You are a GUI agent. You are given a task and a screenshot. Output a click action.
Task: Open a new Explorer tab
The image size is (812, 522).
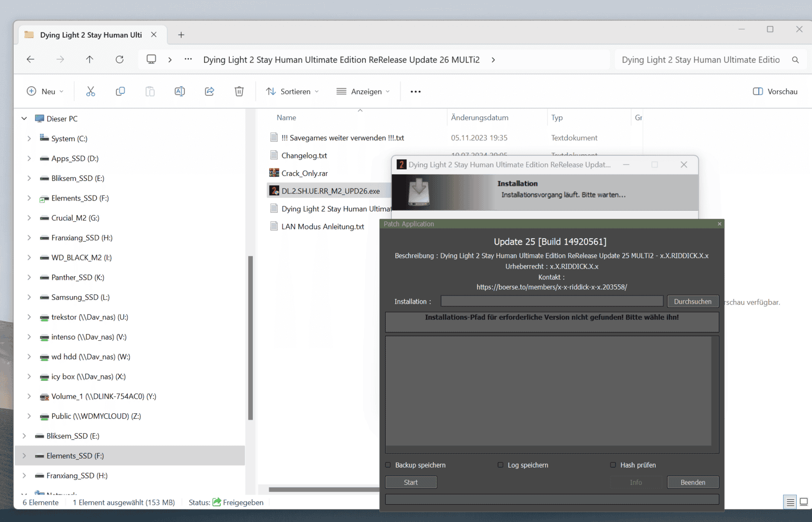coord(181,35)
